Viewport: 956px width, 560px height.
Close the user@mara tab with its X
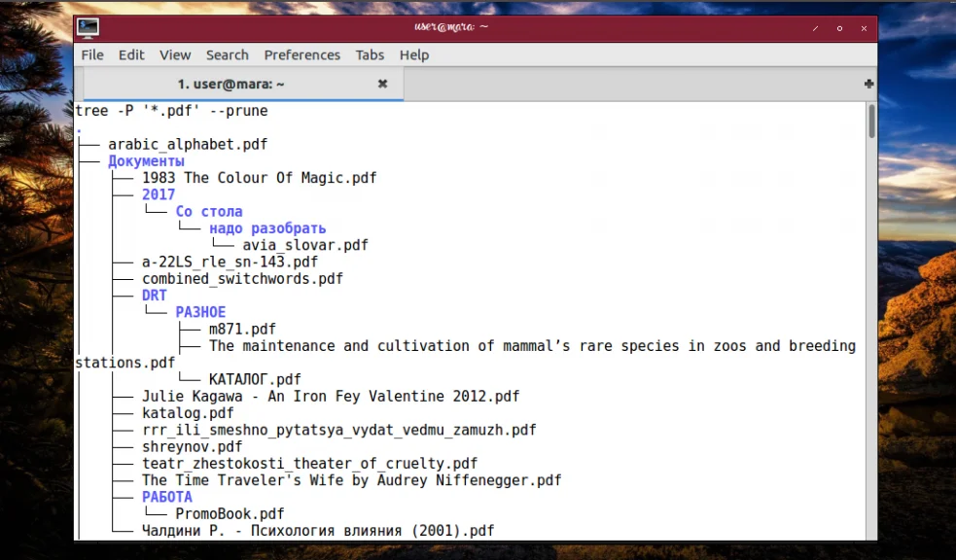point(382,85)
